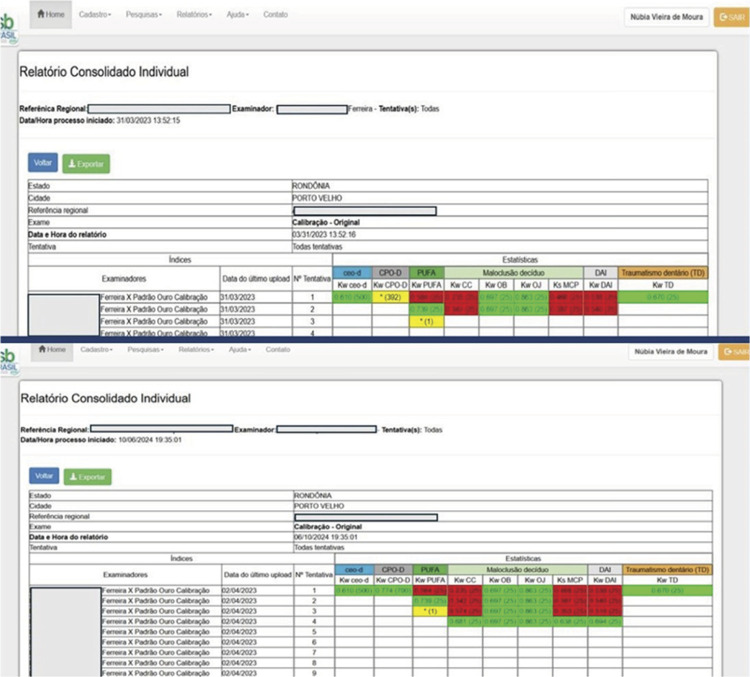Click the yellow "* (392)" Kw CPO-D cell
This screenshot has width=750, height=677.
[x=391, y=297]
